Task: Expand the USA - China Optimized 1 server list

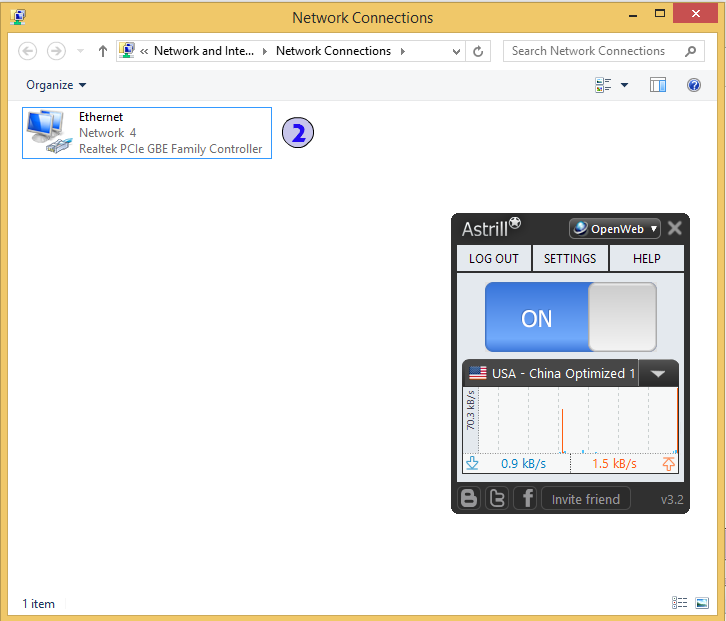Action: click(x=657, y=374)
